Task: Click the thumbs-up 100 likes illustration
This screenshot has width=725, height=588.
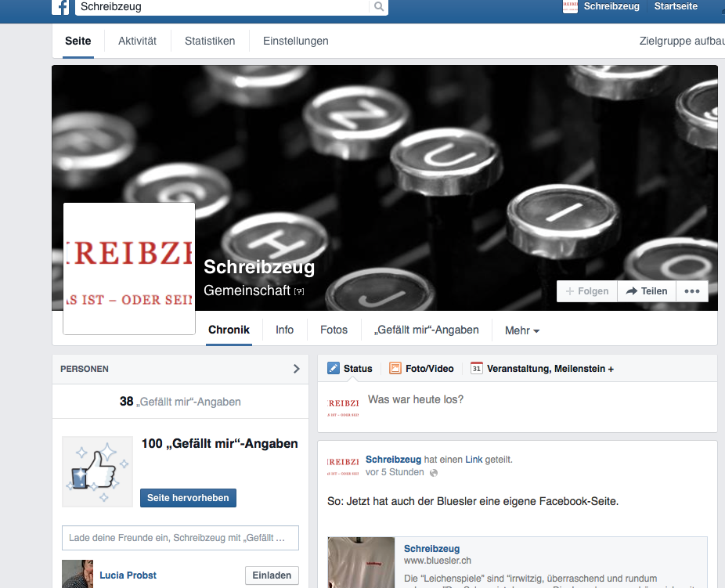Action: click(x=97, y=471)
